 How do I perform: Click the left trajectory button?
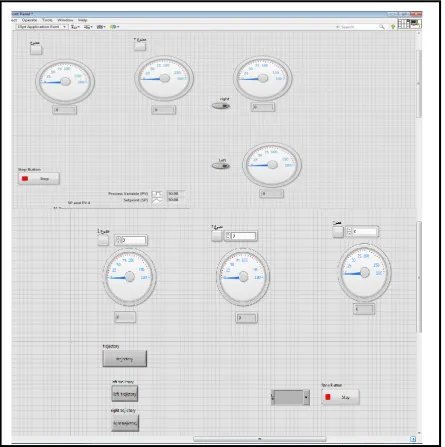click(125, 394)
